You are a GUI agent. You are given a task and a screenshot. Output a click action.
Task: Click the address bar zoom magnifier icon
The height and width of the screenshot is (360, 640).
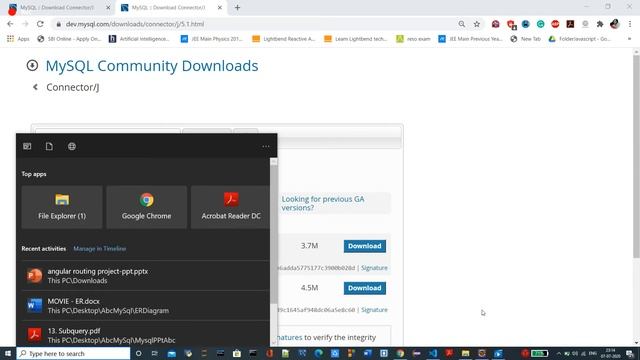tap(462, 24)
